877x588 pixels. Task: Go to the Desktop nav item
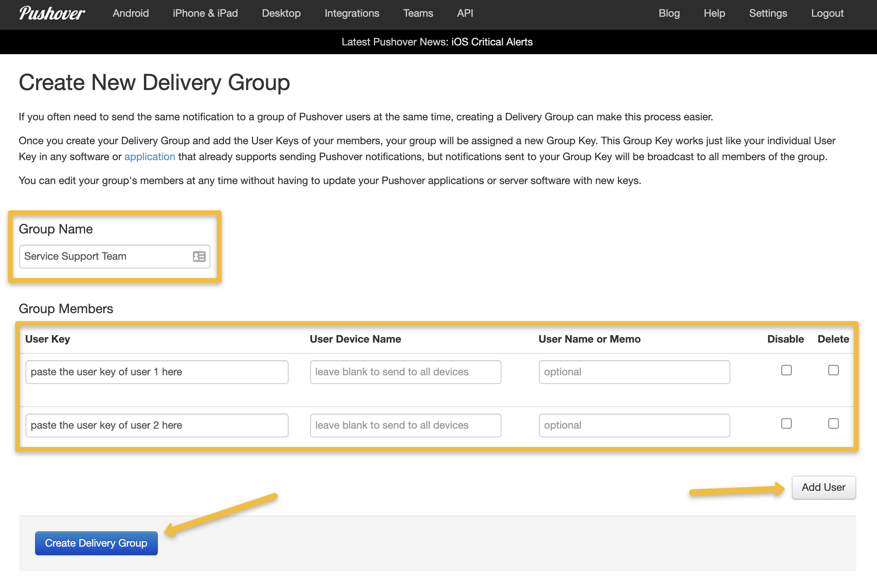coord(281,14)
